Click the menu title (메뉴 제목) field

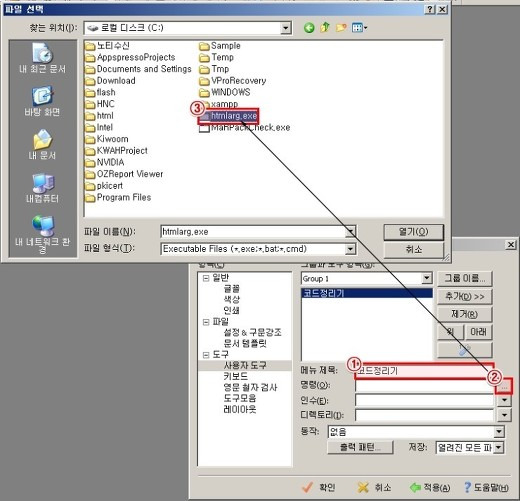424,371
